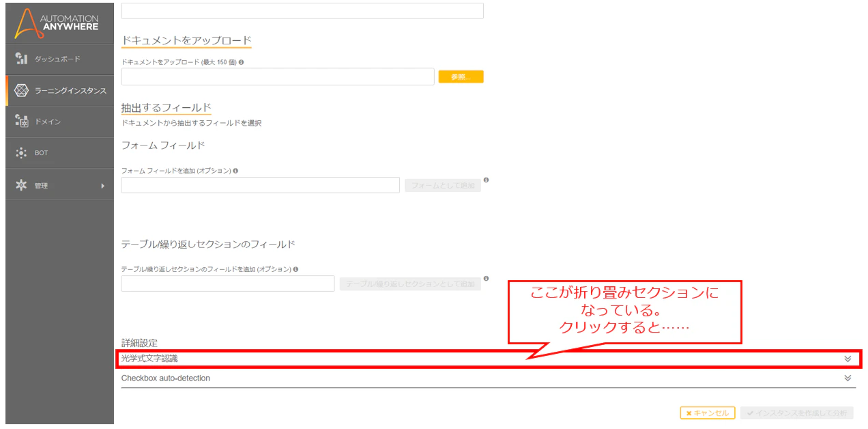Click the info icon after フォームとして追加 button
This screenshot has height=429, width=868.
coord(487,180)
